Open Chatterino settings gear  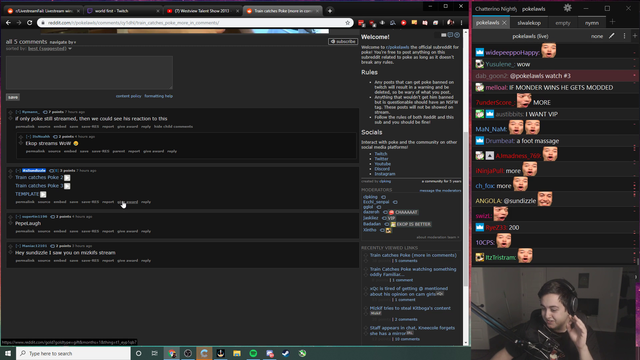[x=567, y=8]
